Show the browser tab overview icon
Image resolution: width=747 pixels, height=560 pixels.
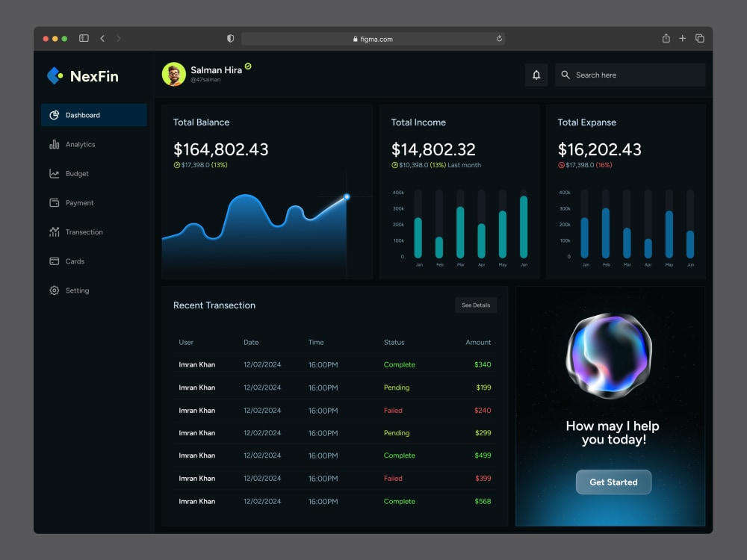pyautogui.click(x=700, y=38)
